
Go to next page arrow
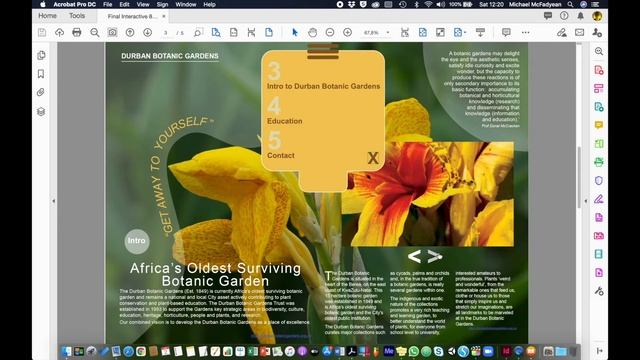click(x=148, y=33)
